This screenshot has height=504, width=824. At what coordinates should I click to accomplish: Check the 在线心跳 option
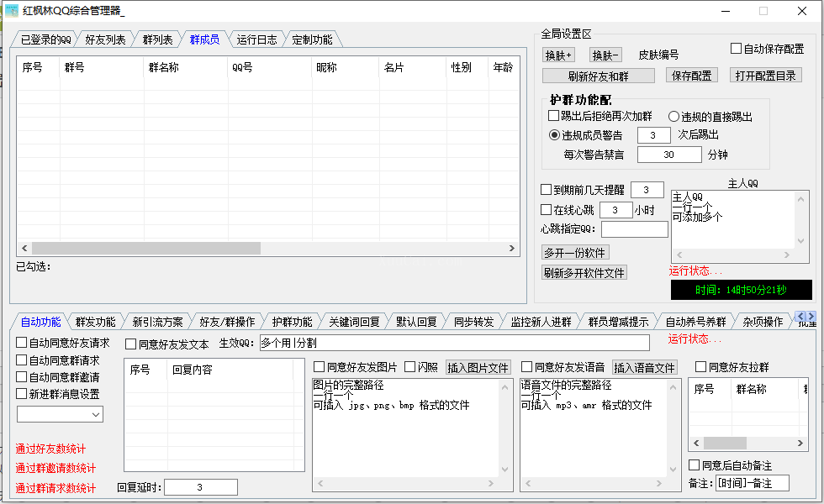pos(547,209)
